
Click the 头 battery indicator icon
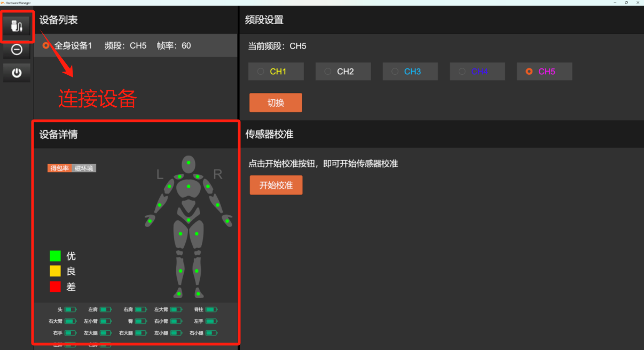point(71,309)
